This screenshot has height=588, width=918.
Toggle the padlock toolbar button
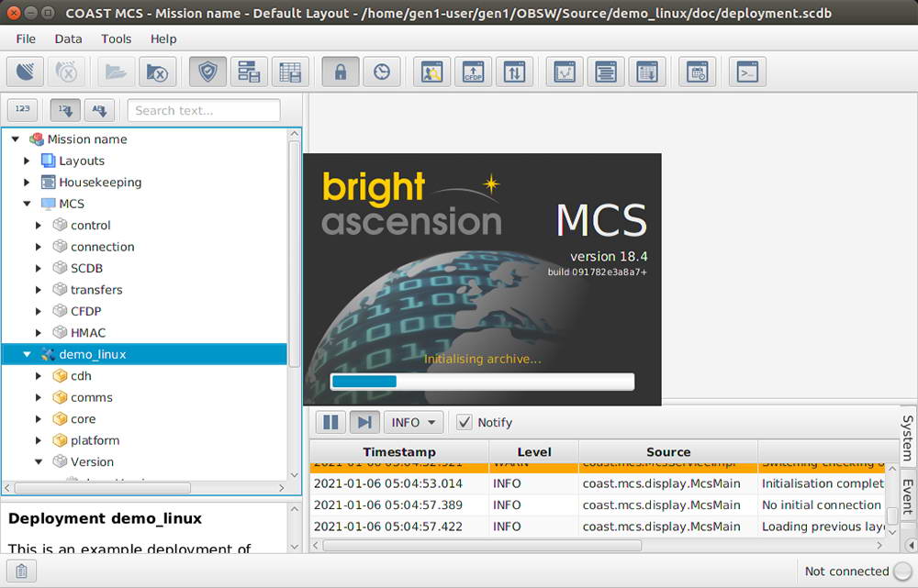341,72
